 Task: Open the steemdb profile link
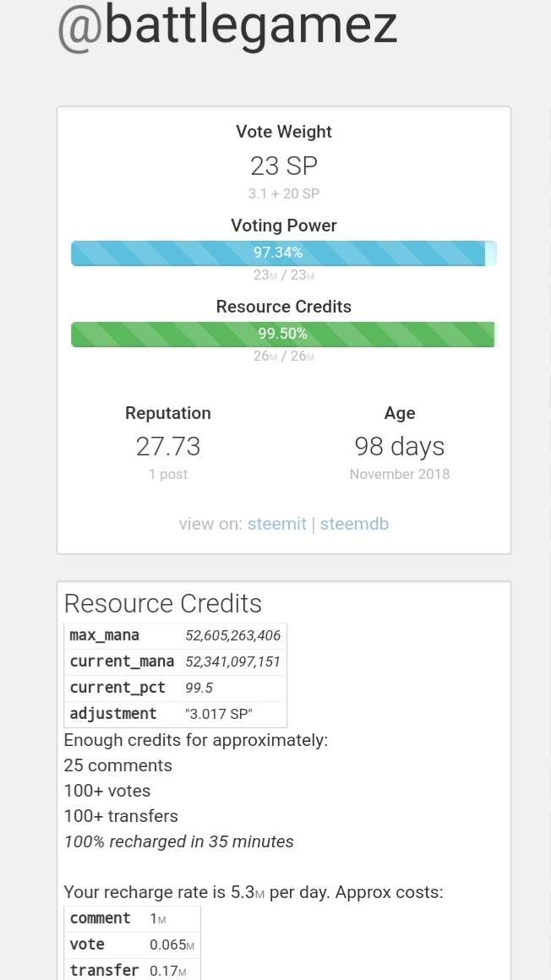(x=354, y=524)
